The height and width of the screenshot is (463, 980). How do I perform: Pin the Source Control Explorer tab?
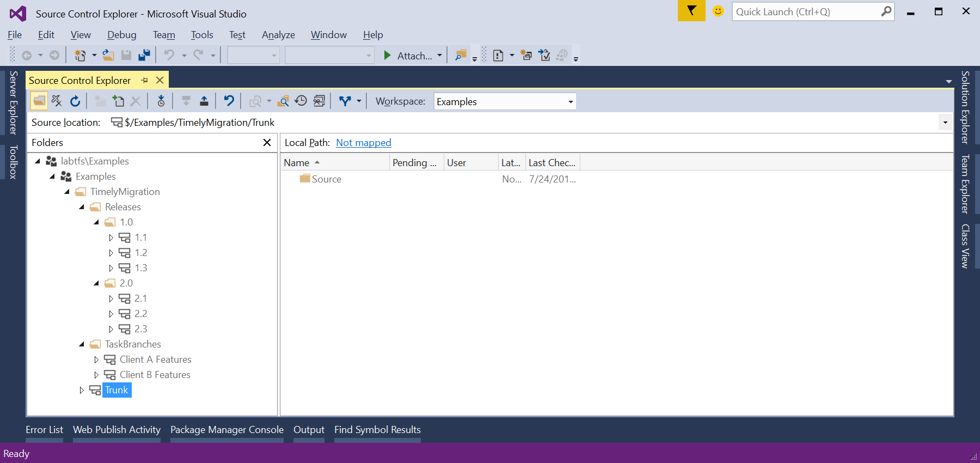point(145,80)
